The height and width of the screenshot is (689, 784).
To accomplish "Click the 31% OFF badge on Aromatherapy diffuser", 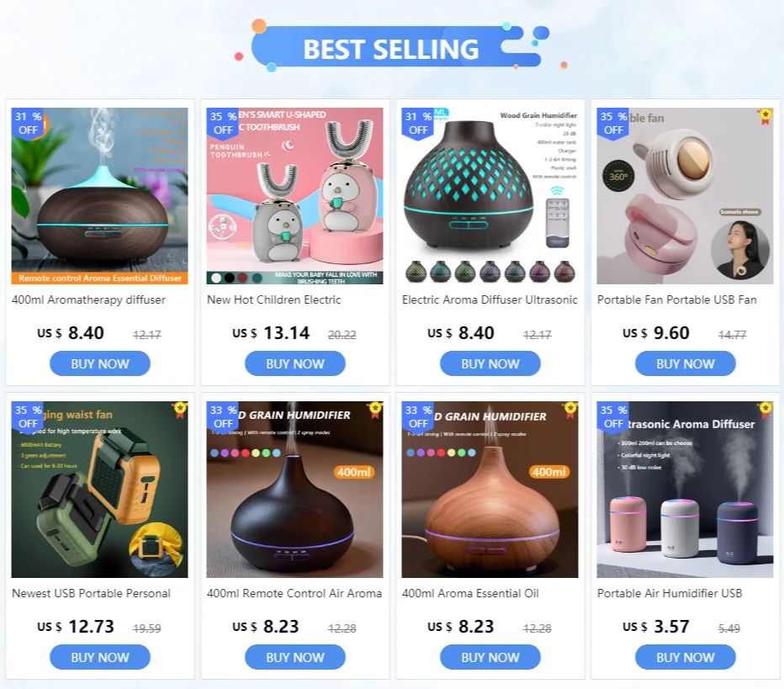I will tap(28, 124).
